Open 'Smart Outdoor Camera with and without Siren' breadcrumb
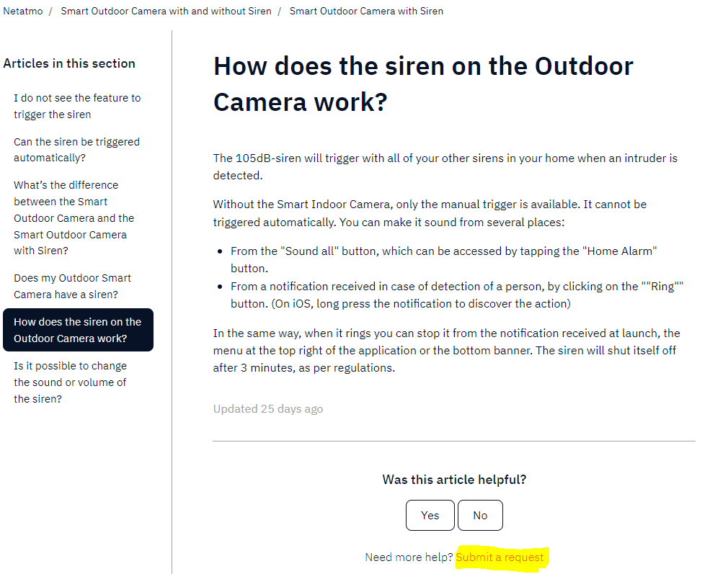This screenshot has height=574, width=728. coord(166,11)
